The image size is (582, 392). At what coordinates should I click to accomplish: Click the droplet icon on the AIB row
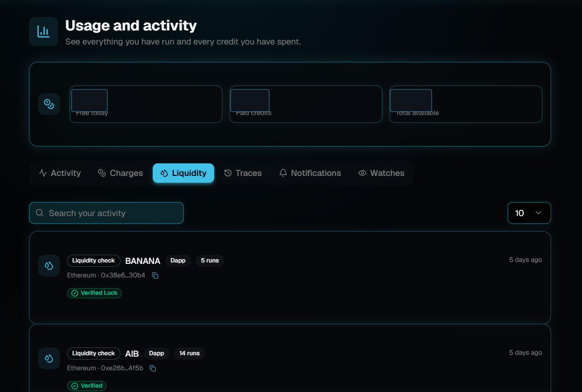tap(49, 358)
